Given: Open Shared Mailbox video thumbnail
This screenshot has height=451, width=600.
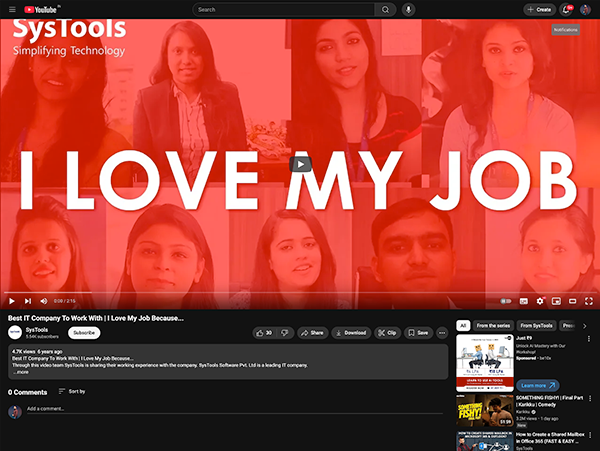Looking at the screenshot, I should click(x=485, y=441).
